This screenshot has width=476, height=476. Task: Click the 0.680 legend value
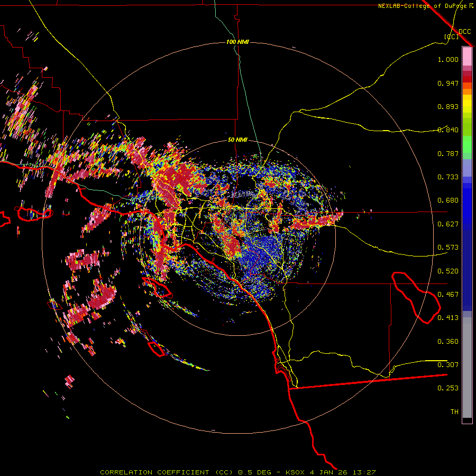(448, 200)
